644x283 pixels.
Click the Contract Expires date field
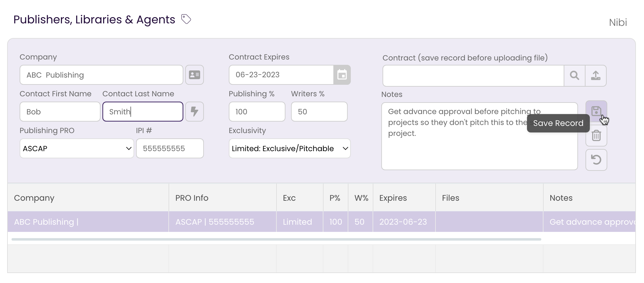[x=281, y=75]
